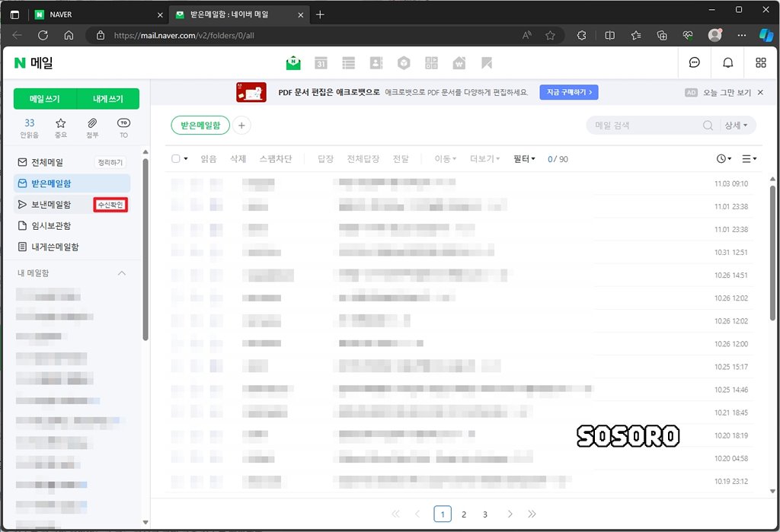Open the 상세 search options dropdown
780x532 pixels.
(737, 126)
